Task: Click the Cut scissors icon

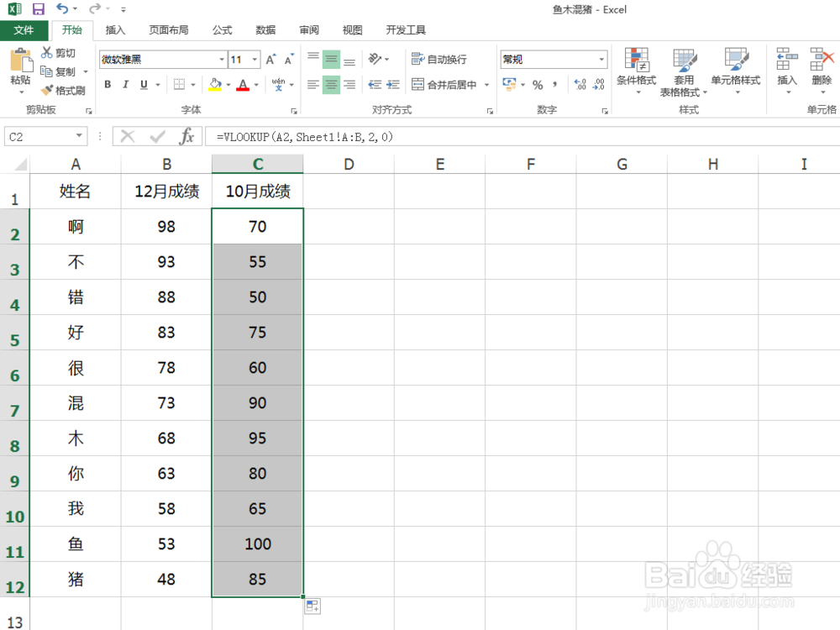Action: [x=46, y=52]
